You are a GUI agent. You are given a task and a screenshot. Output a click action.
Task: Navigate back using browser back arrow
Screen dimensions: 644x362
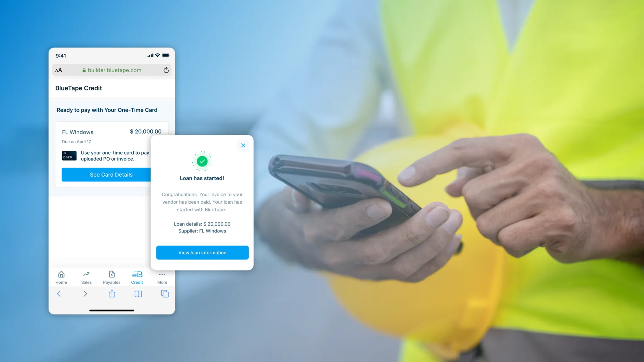(59, 293)
